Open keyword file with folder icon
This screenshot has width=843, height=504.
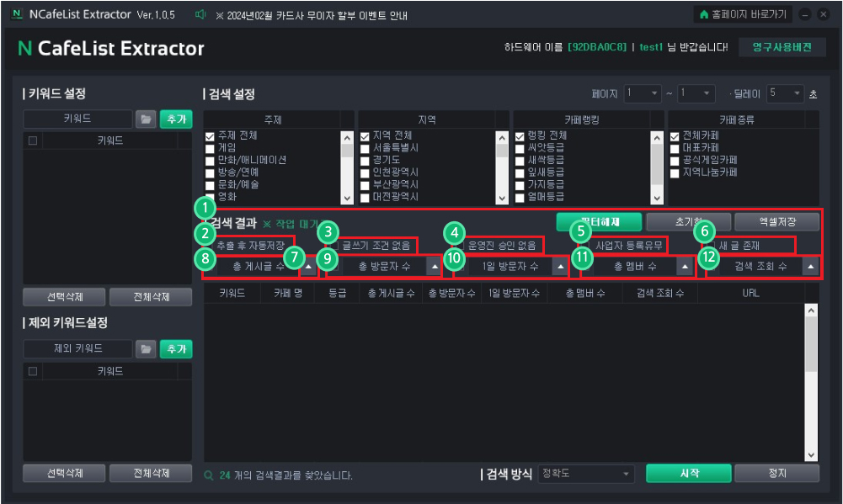click(146, 119)
